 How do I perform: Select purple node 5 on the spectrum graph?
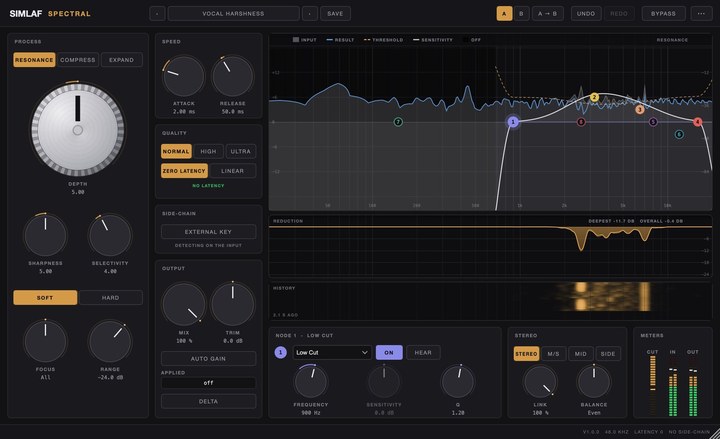[x=653, y=122]
